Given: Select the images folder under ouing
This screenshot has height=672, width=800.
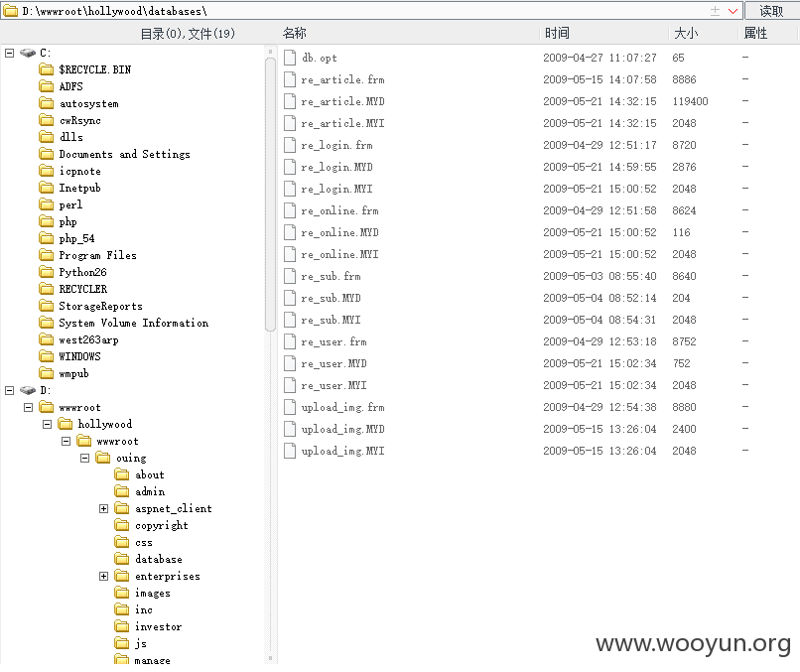Looking at the screenshot, I should point(153,593).
